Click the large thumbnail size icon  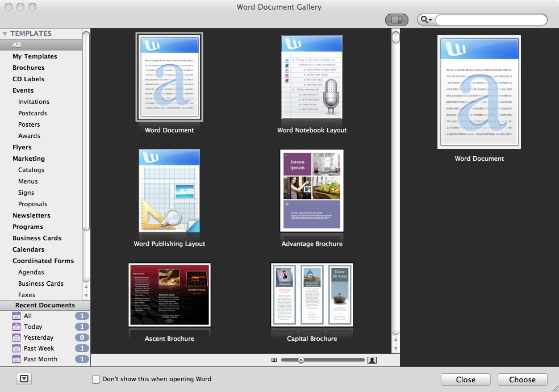pos(372,360)
